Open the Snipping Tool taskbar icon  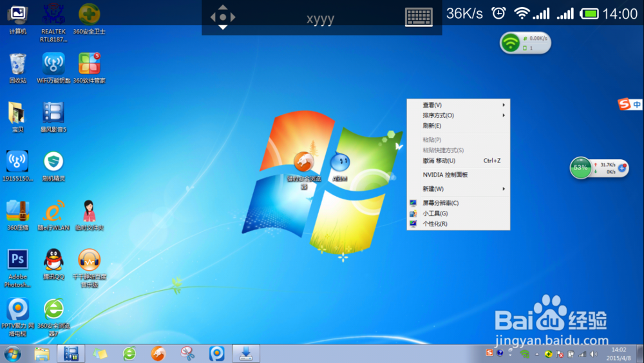[187, 353]
